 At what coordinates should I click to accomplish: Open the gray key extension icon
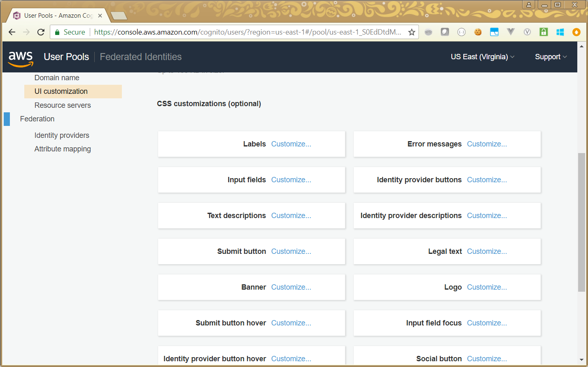428,32
